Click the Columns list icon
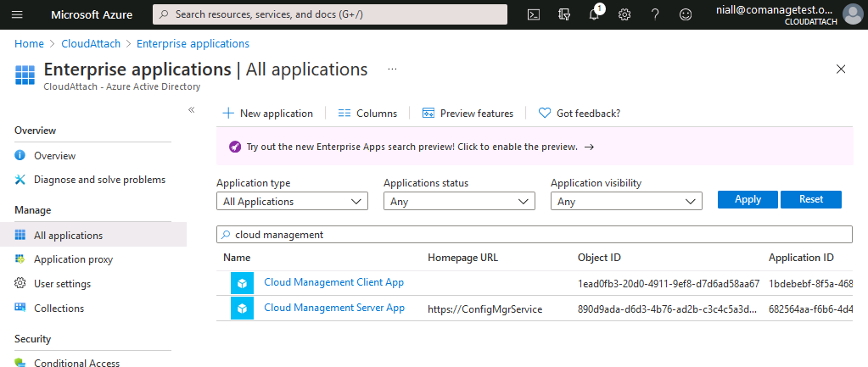Viewport: 868px width, 367px height. (x=344, y=114)
